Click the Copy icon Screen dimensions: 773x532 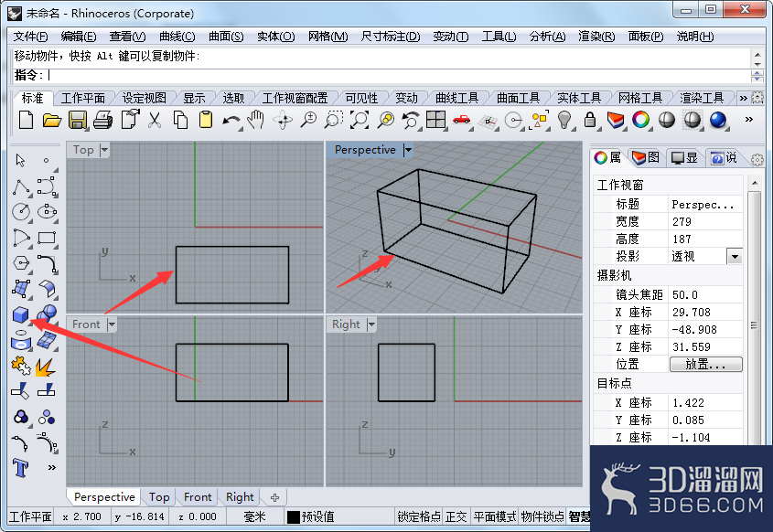[x=180, y=120]
